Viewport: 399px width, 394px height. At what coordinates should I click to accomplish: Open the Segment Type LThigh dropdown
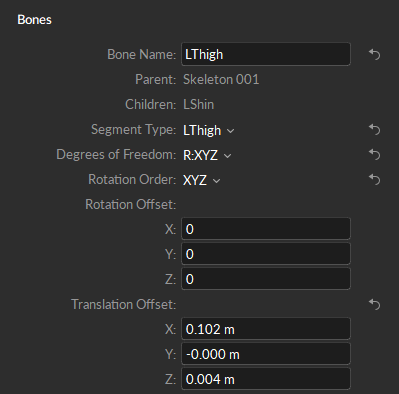click(208, 130)
